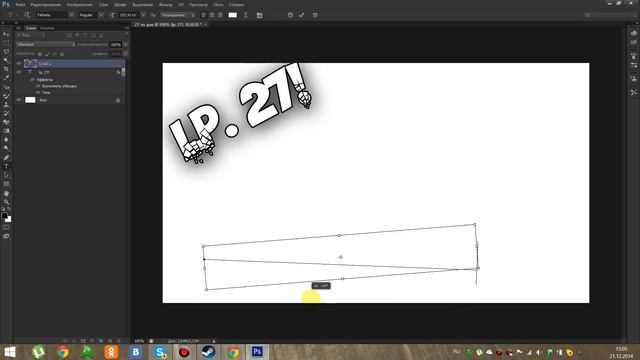Viewport: 640px width, 360px height.
Task: Hide the selected Слой 1 layer
Action: tap(19, 63)
